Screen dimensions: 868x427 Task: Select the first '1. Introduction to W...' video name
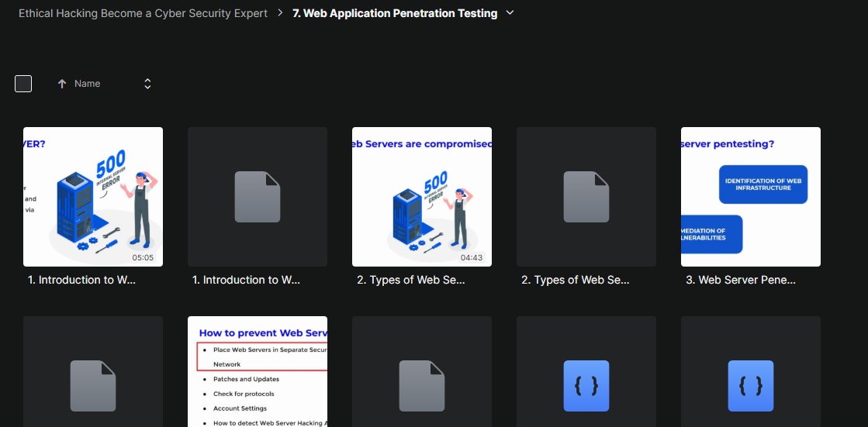pos(81,280)
